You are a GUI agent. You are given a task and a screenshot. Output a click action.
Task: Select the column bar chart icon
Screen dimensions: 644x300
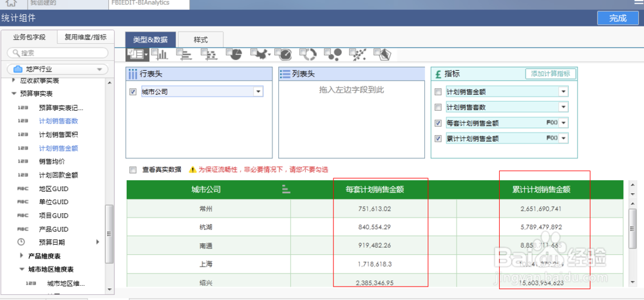(x=159, y=54)
